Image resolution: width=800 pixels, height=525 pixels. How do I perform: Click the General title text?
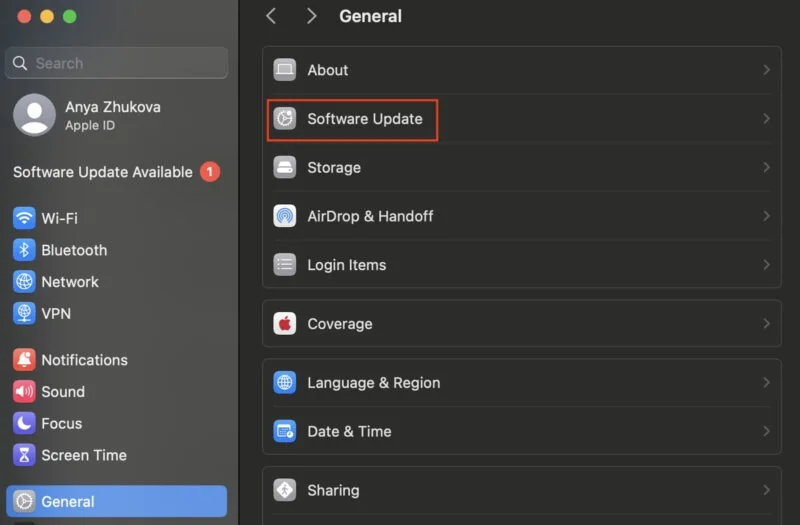pos(370,16)
